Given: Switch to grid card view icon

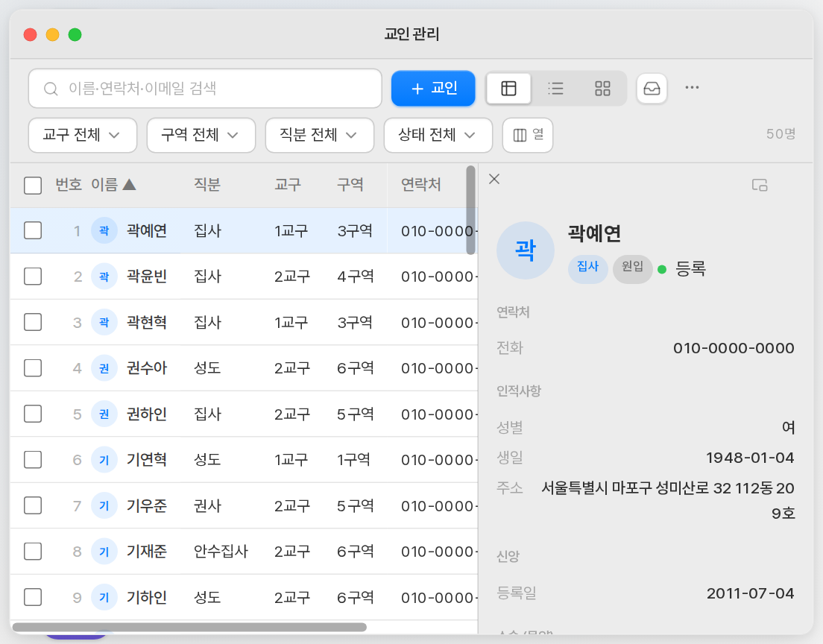Looking at the screenshot, I should click(602, 88).
